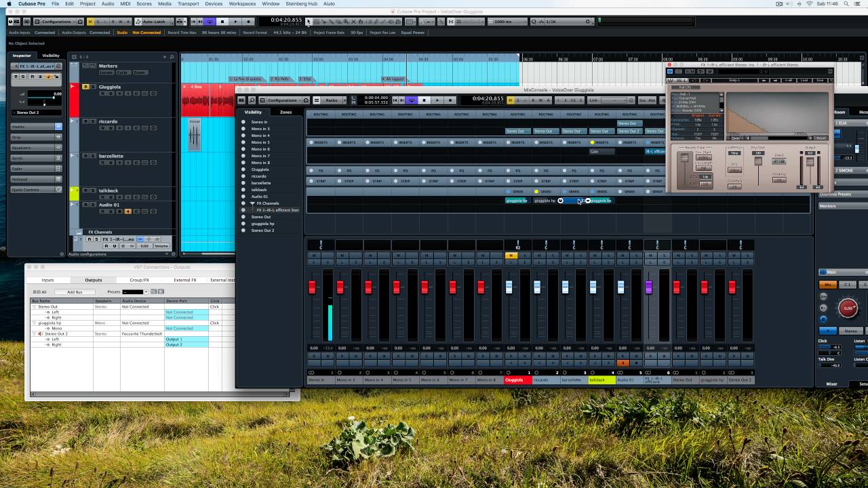Collapse FX Channels group in Visibility list
This screenshot has width=868, height=488.
pyautogui.click(x=252, y=203)
